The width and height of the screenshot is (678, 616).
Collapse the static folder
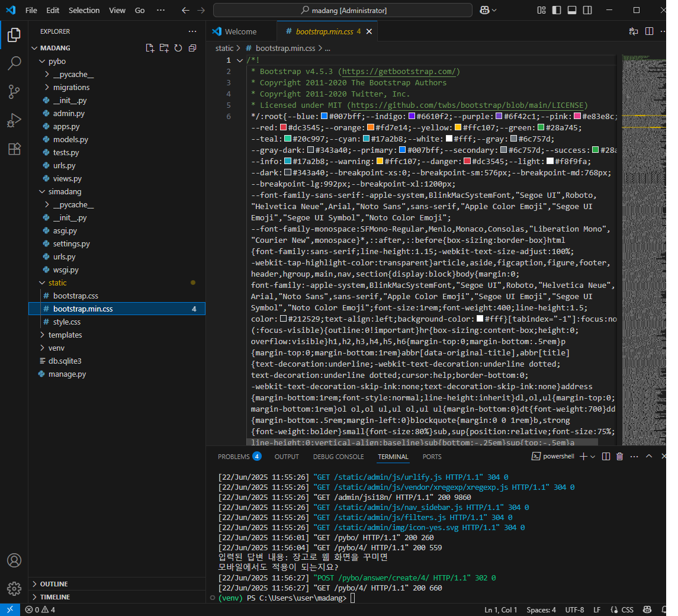42,283
